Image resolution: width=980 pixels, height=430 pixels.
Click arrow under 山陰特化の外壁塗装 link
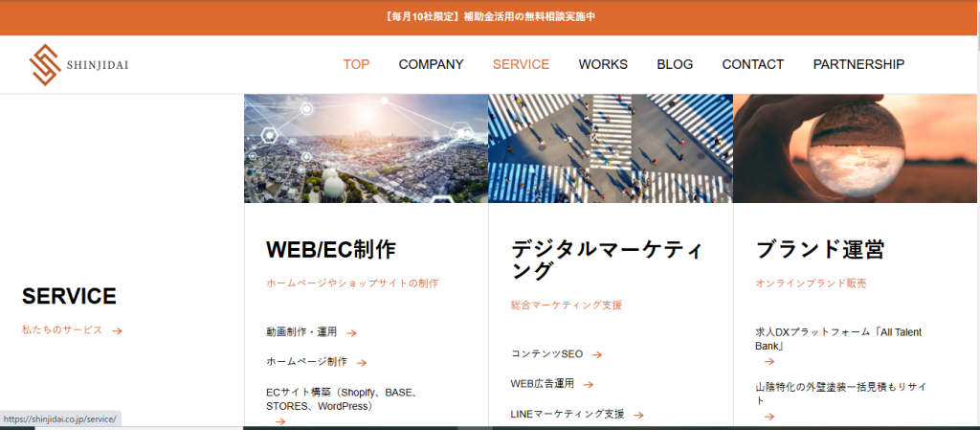point(768,416)
